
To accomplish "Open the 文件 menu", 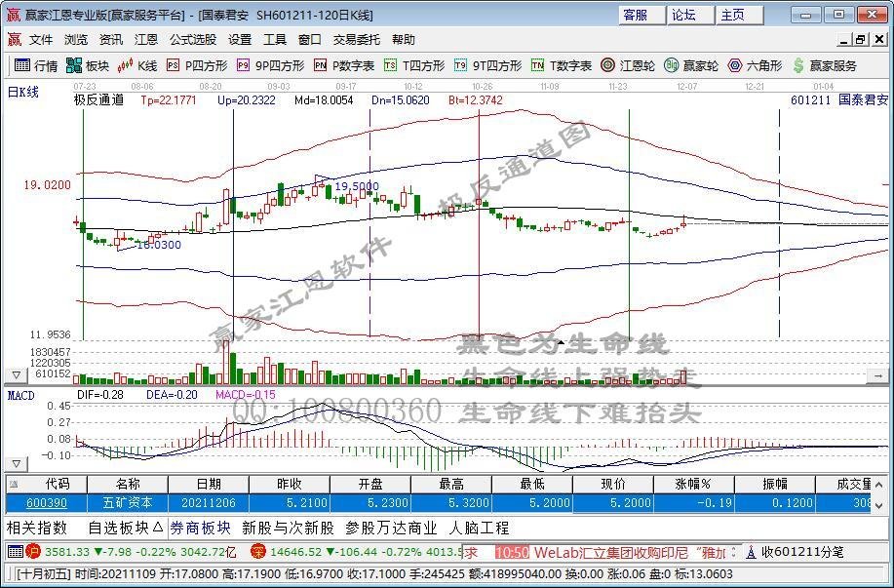I will pos(41,39).
